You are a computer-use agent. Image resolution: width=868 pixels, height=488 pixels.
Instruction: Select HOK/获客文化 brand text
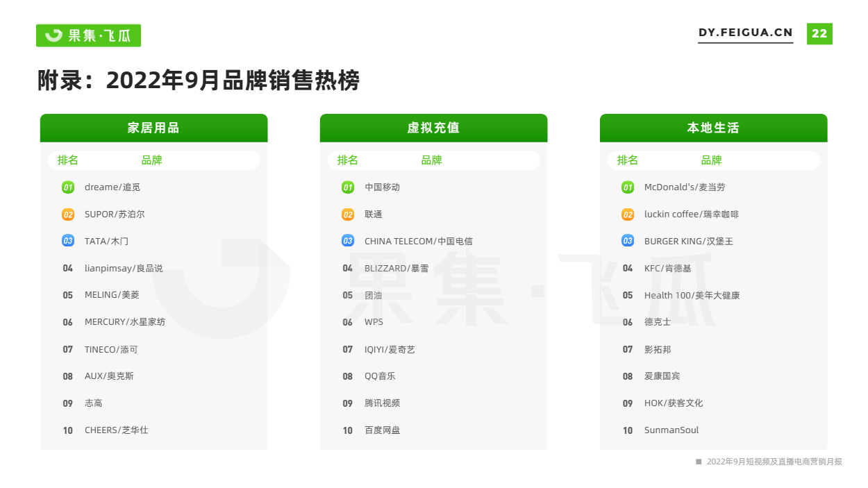pos(674,403)
